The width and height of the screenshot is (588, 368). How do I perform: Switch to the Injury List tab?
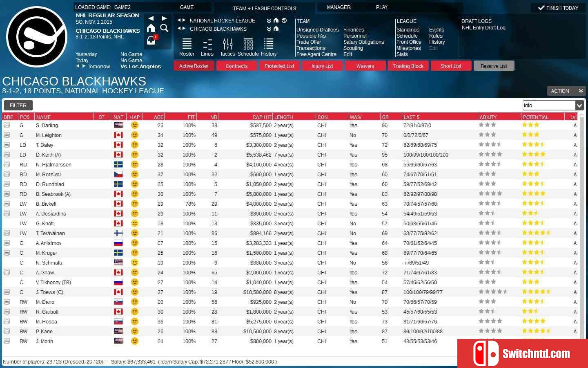click(322, 66)
